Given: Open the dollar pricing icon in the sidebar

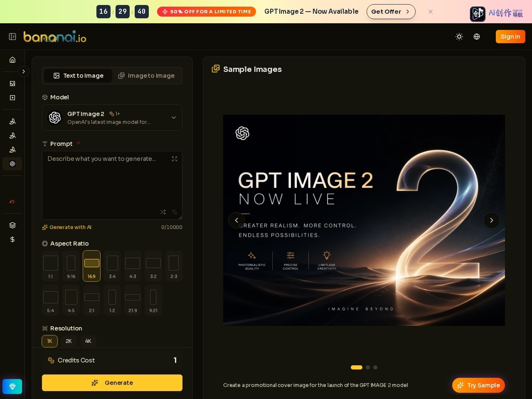Looking at the screenshot, I should point(12,239).
